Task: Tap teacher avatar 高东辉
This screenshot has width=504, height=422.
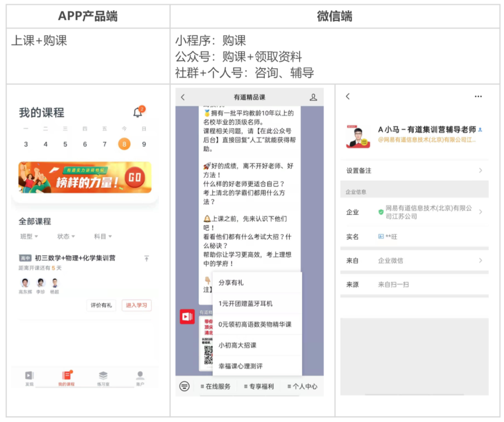Action: (x=25, y=283)
